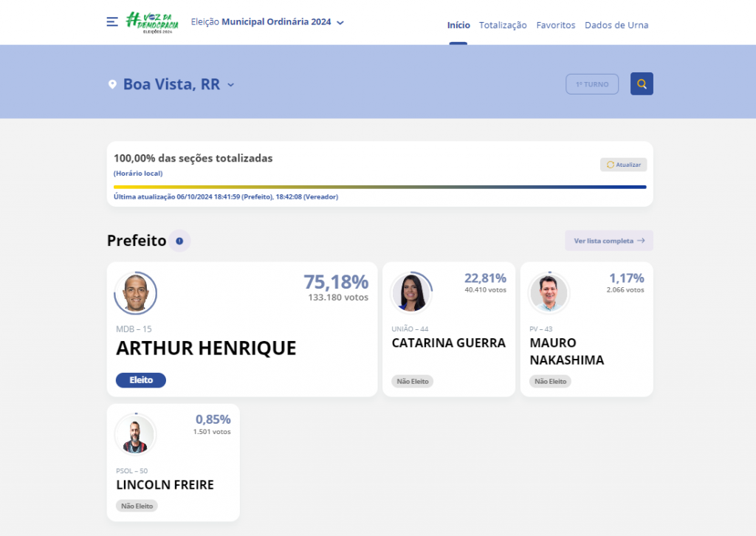This screenshot has width=756, height=536.
Task: Select the Início tab
Action: [458, 25]
